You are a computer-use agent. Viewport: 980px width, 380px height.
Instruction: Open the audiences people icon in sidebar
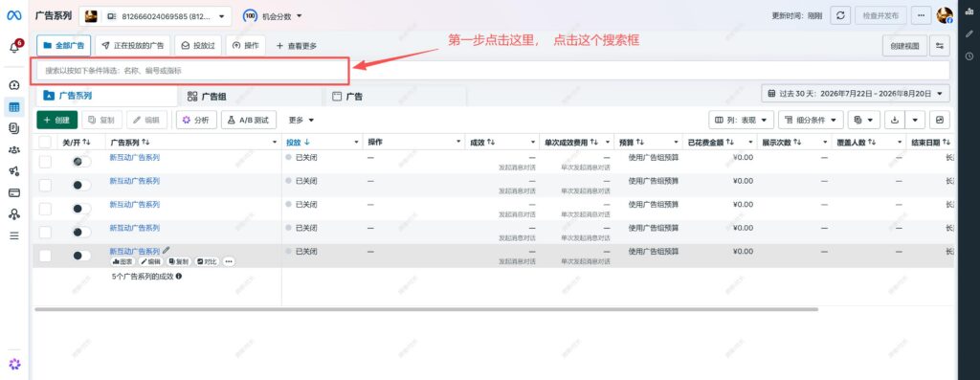[x=13, y=150]
